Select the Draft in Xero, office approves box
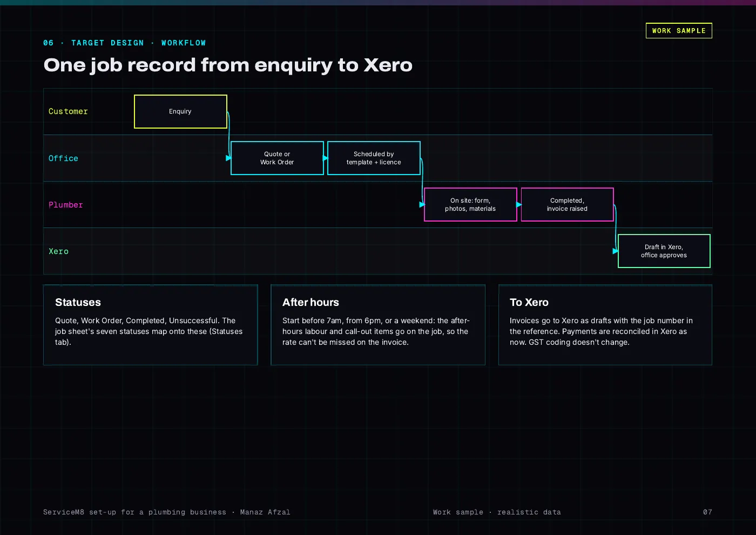 pos(664,251)
